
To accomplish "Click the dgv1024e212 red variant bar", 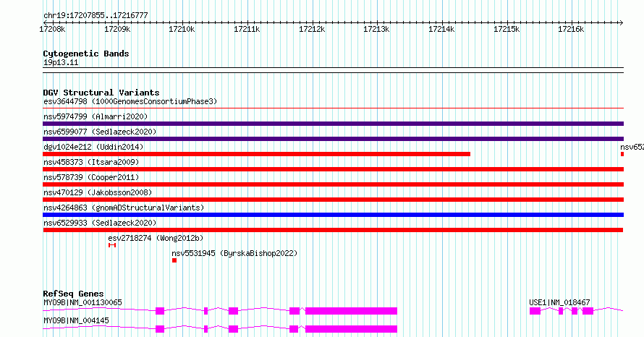I will (x=256, y=154).
